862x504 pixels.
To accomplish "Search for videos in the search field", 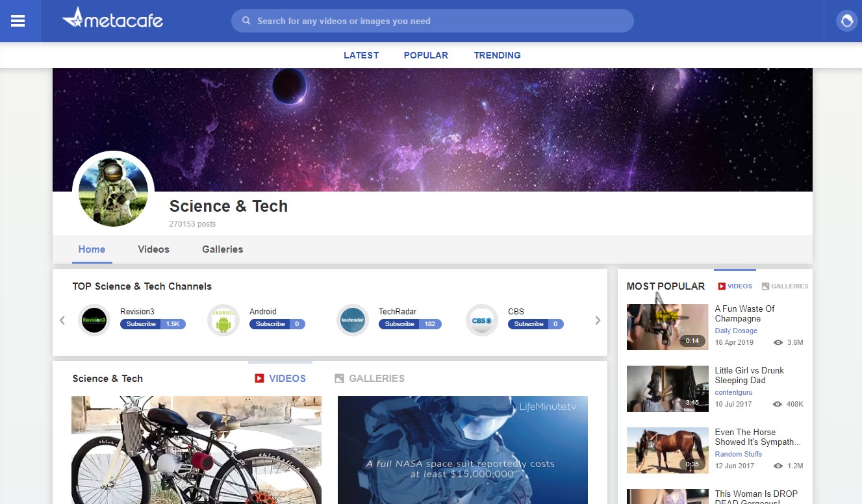I will 432,21.
